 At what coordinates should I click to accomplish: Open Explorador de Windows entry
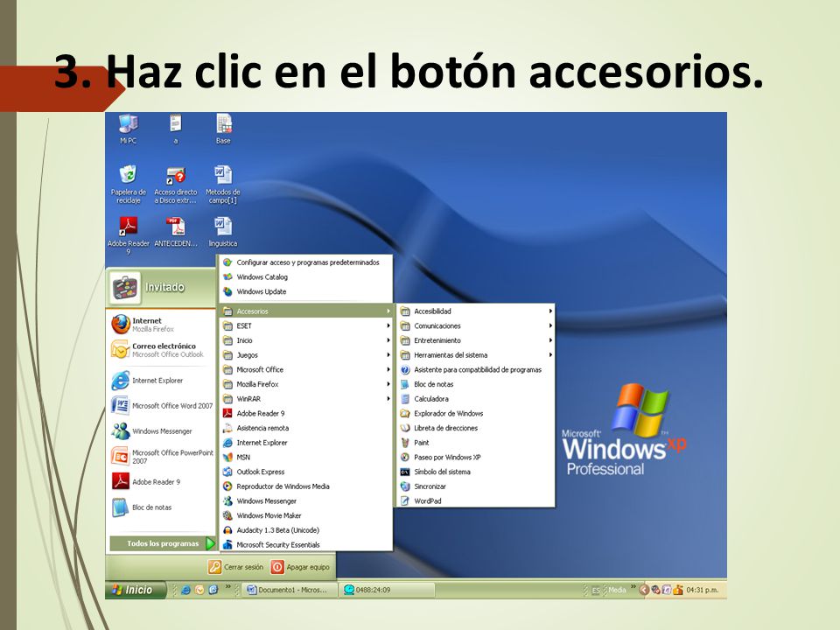pos(475,413)
